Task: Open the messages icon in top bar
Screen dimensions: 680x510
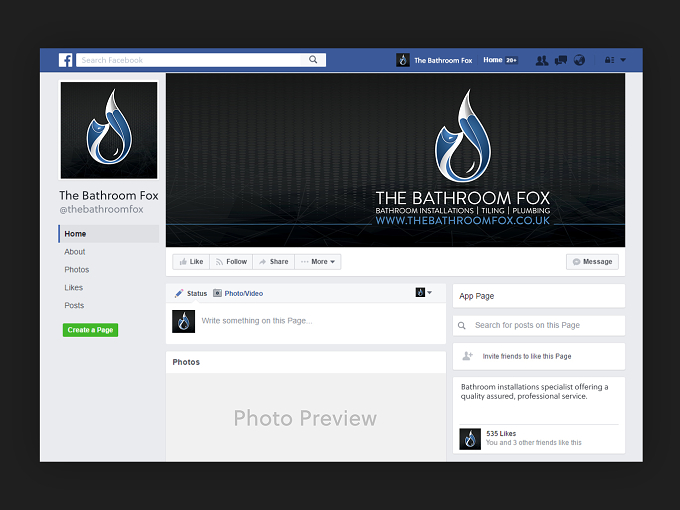Action: coord(561,60)
